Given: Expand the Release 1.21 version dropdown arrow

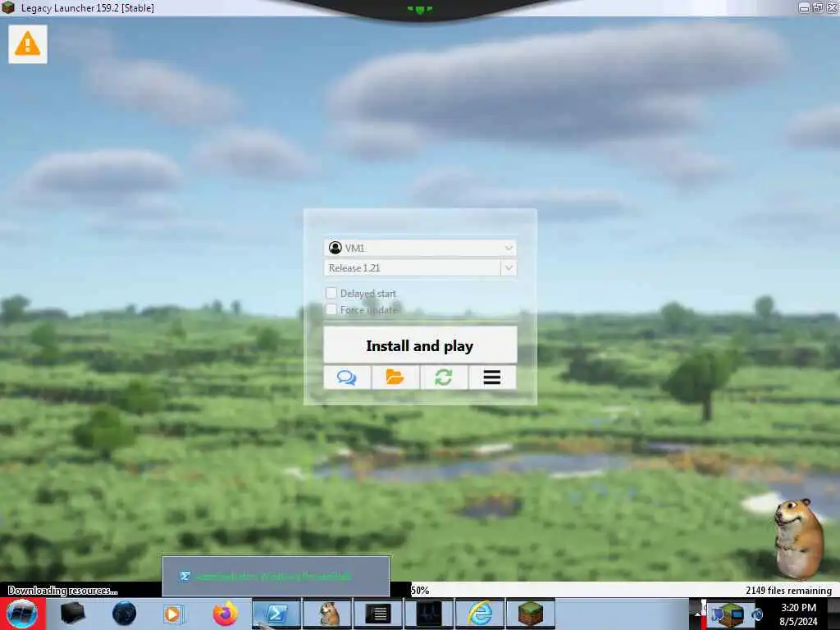Looking at the screenshot, I should pyautogui.click(x=509, y=268).
